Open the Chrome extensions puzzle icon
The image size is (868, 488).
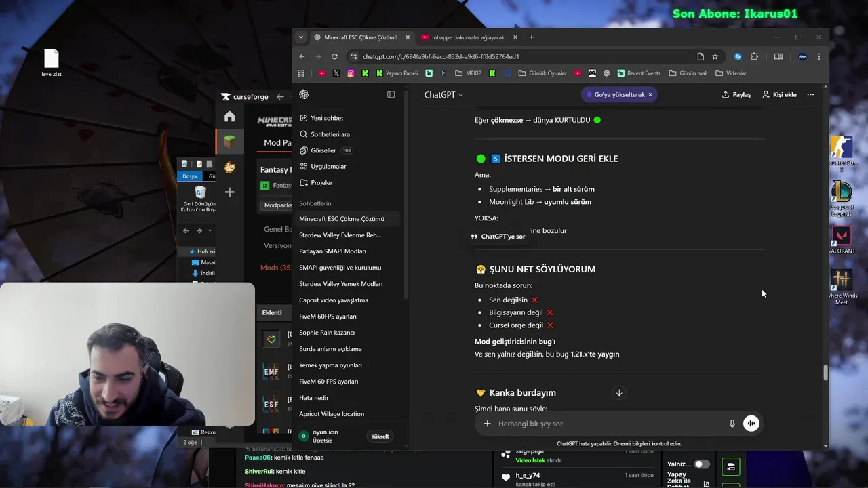754,56
